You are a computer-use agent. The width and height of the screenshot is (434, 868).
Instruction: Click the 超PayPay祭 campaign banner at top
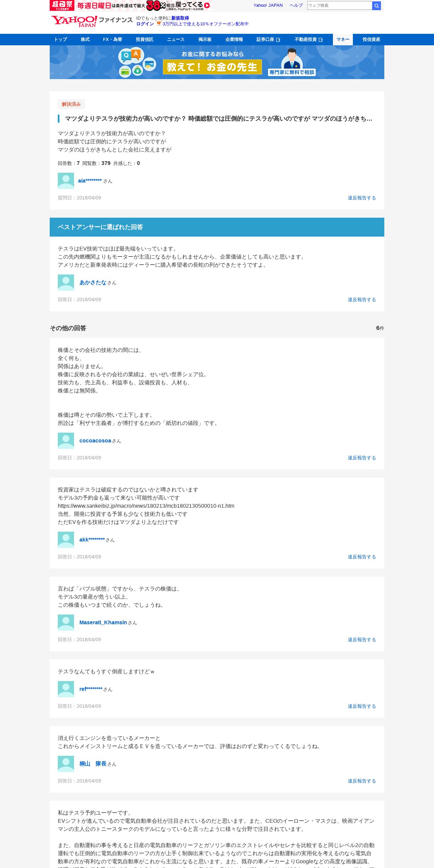click(130, 5)
